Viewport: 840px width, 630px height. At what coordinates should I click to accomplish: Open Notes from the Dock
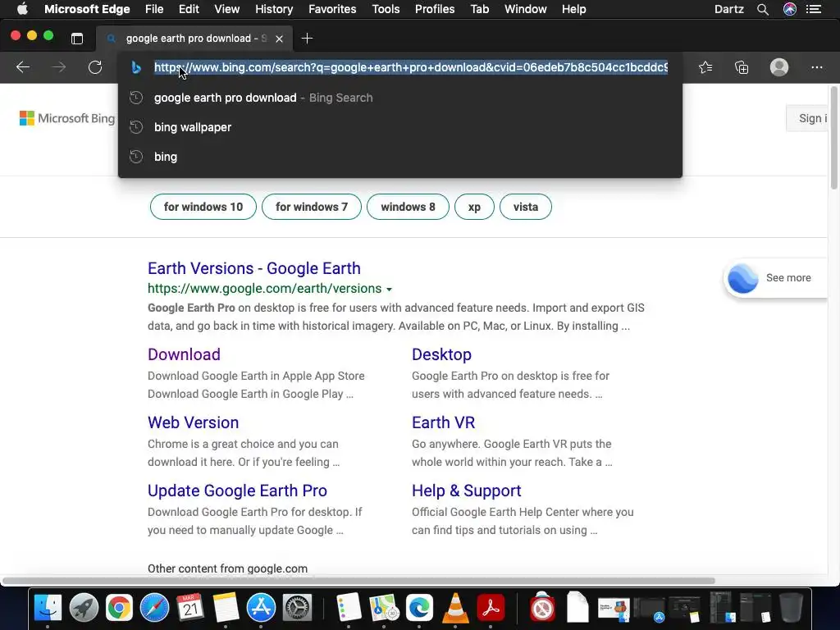[x=226, y=608]
